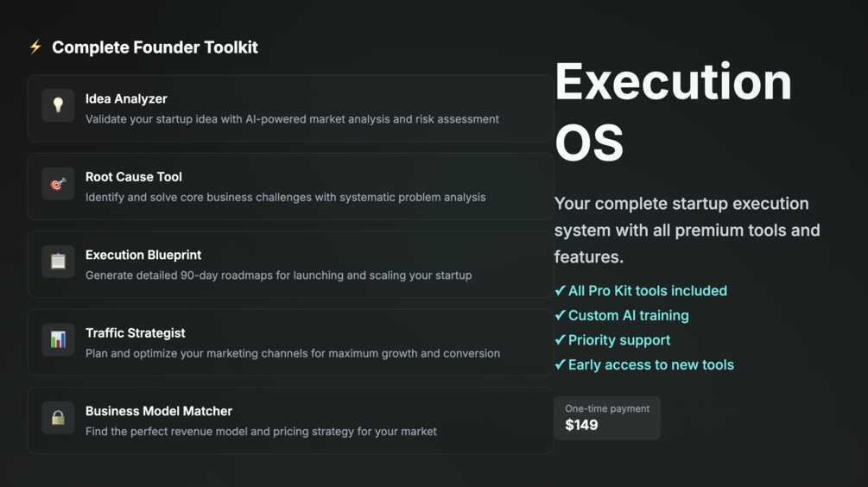Select the Business Model Matcher title
Image resolution: width=868 pixels, height=487 pixels.
pos(159,411)
